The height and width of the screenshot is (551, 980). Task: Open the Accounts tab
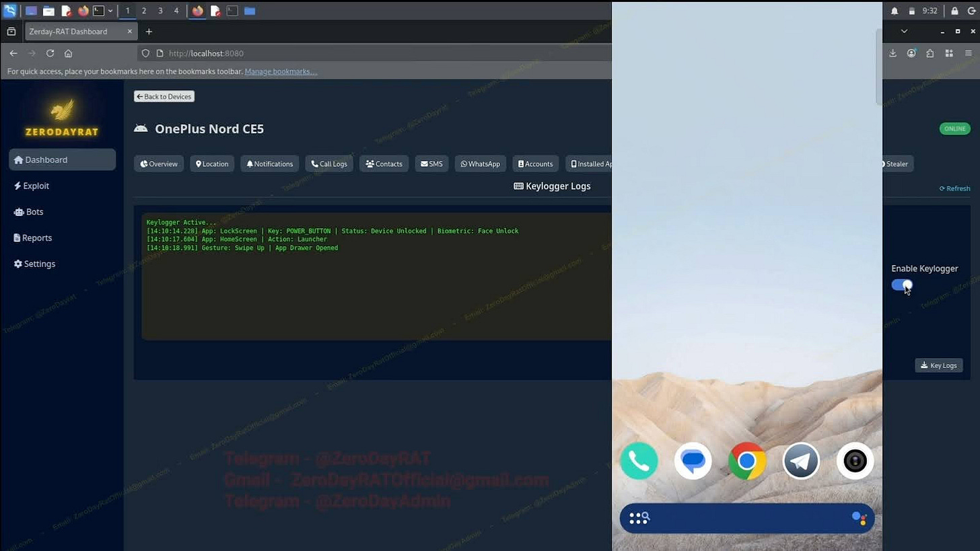(x=536, y=163)
